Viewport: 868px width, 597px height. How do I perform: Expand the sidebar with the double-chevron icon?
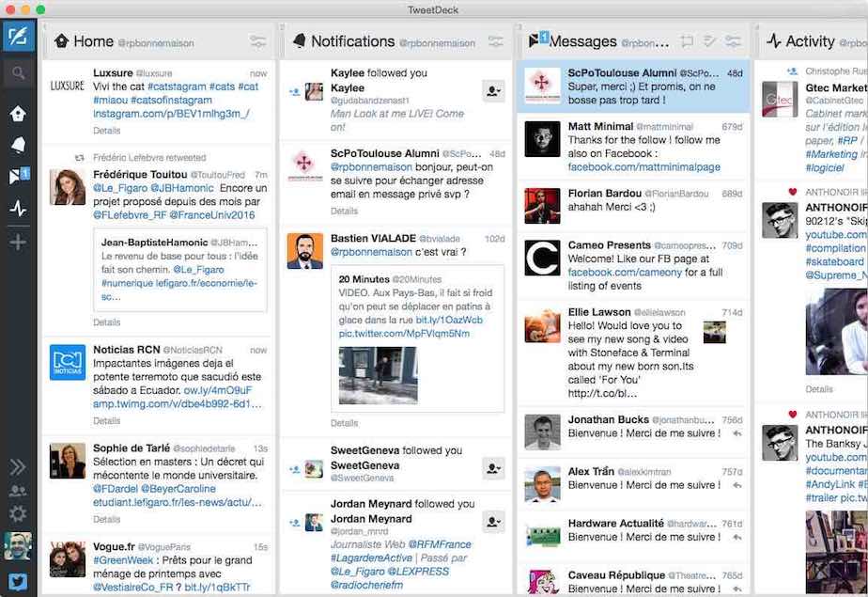[x=17, y=467]
